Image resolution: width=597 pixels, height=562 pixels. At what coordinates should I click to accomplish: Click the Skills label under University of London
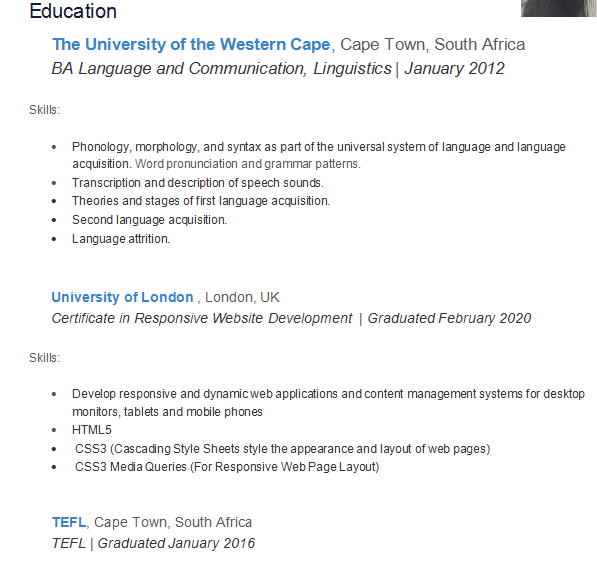pyautogui.click(x=45, y=358)
